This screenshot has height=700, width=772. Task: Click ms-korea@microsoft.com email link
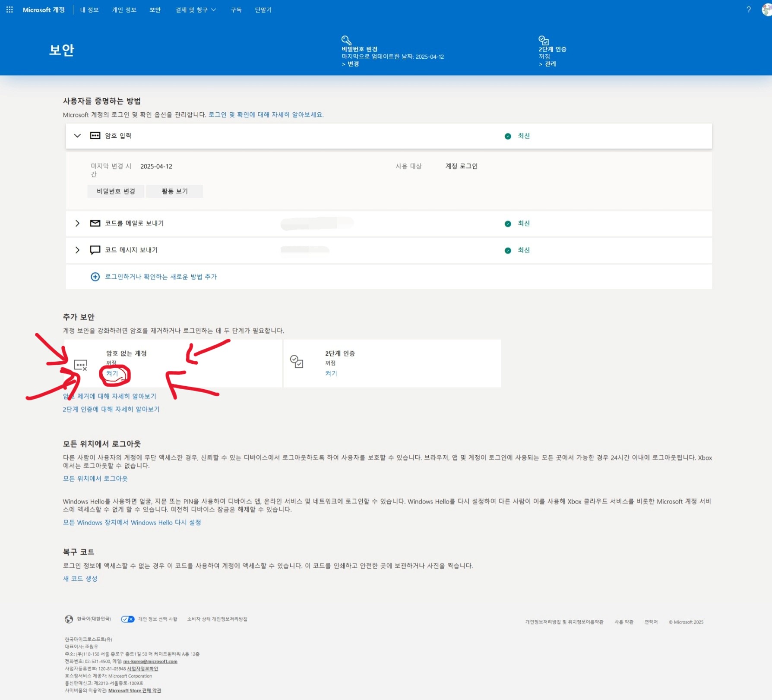[150, 662]
